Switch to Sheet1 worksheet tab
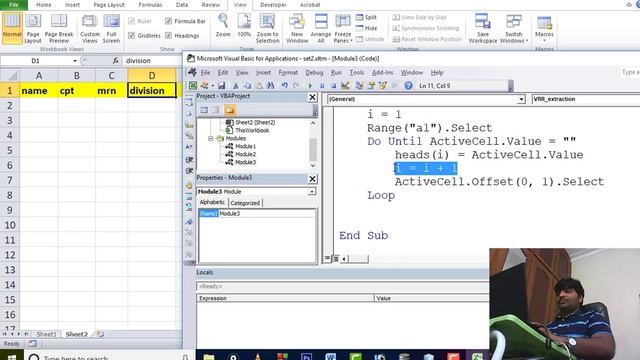The width and height of the screenshot is (640, 360). [x=47, y=334]
